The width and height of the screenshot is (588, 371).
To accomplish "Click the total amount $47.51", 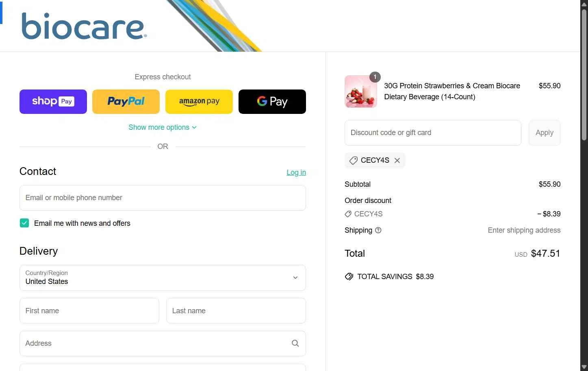I will tap(545, 253).
